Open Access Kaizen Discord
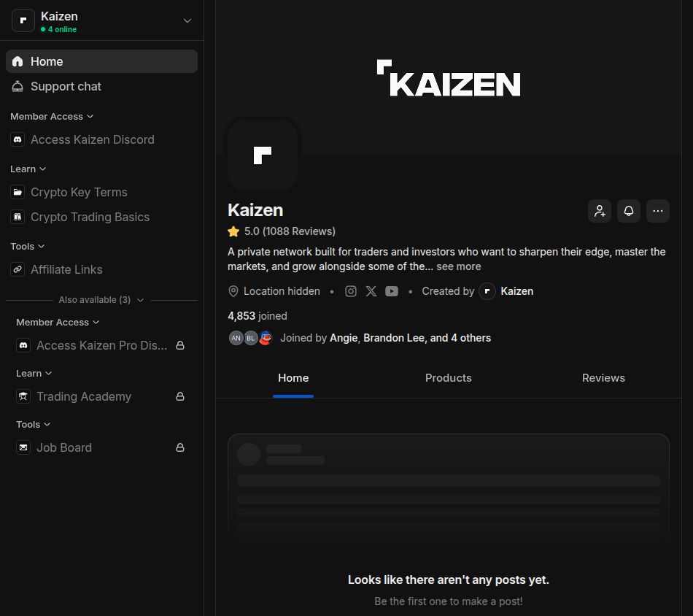Viewport: 693px width, 616px height. (101, 139)
